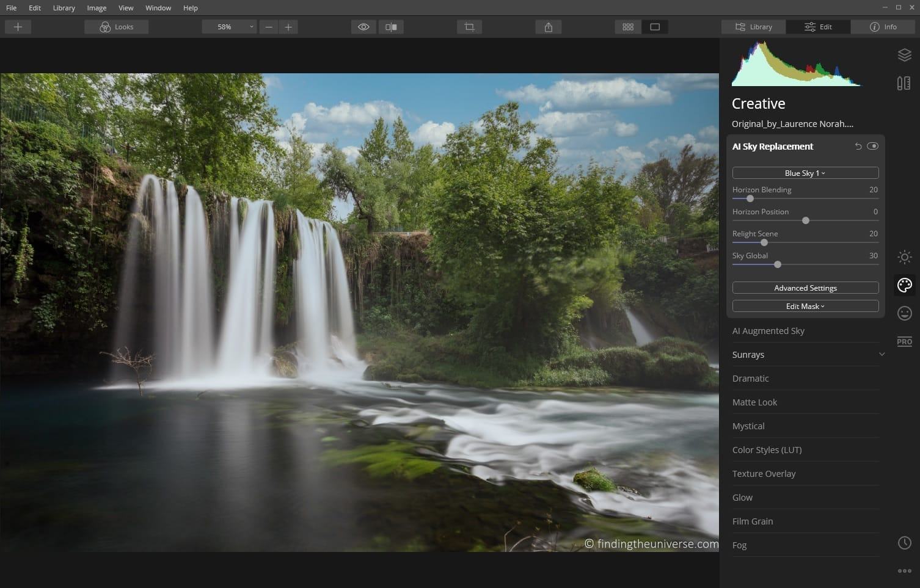Open the Portrait tools section
The height and width of the screenshot is (588, 920).
coord(905,313)
